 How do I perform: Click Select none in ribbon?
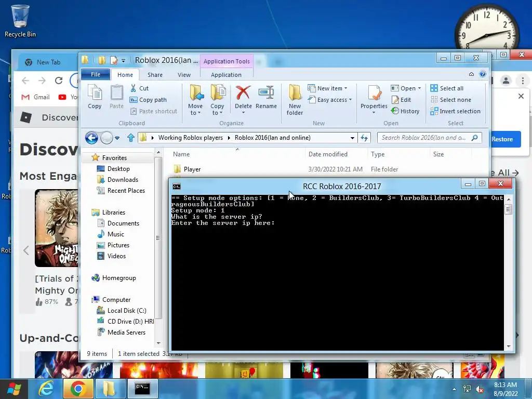pos(451,100)
